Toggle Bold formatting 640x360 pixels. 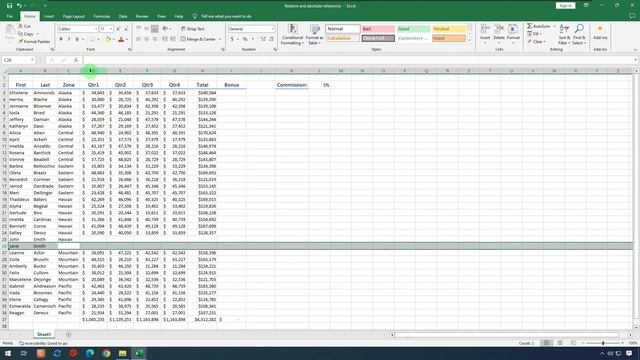[61, 39]
